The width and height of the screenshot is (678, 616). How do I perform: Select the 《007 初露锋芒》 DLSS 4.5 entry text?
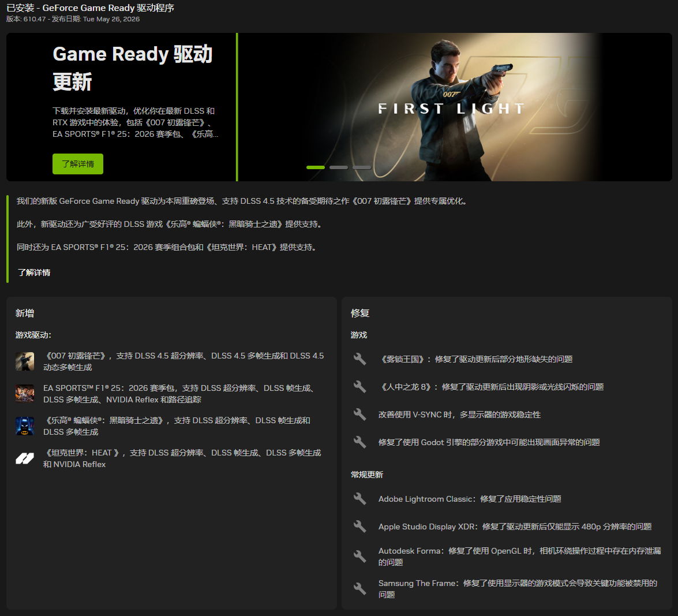tap(183, 361)
